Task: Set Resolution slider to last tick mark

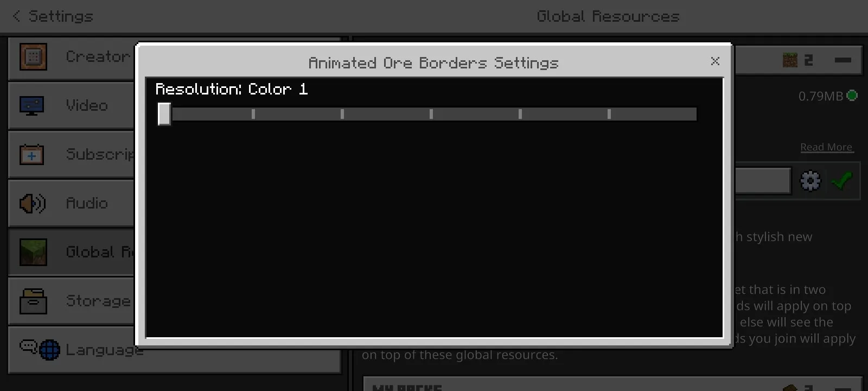Action: click(609, 114)
